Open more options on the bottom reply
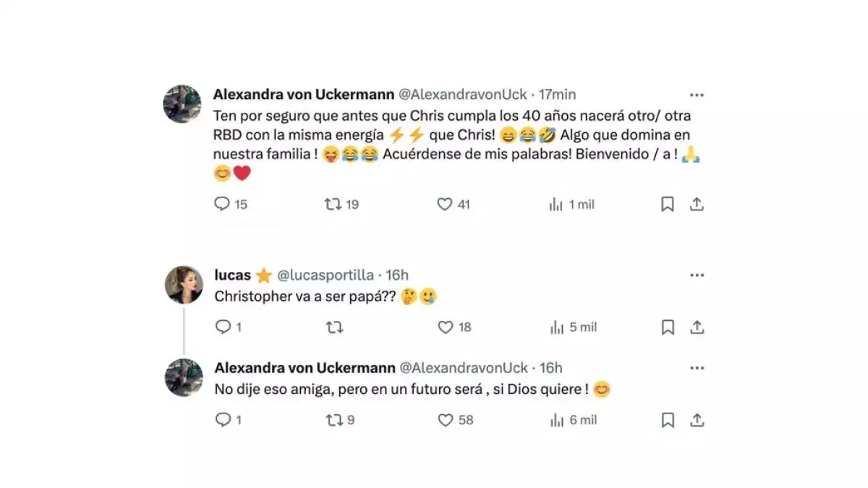This screenshot has width=868, height=488. (697, 367)
